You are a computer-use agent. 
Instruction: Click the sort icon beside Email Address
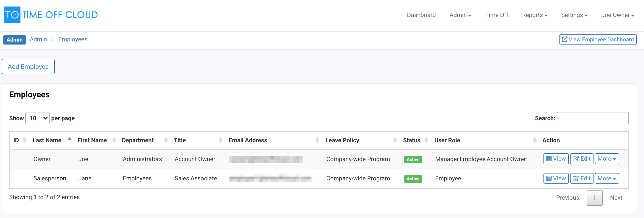click(317, 140)
